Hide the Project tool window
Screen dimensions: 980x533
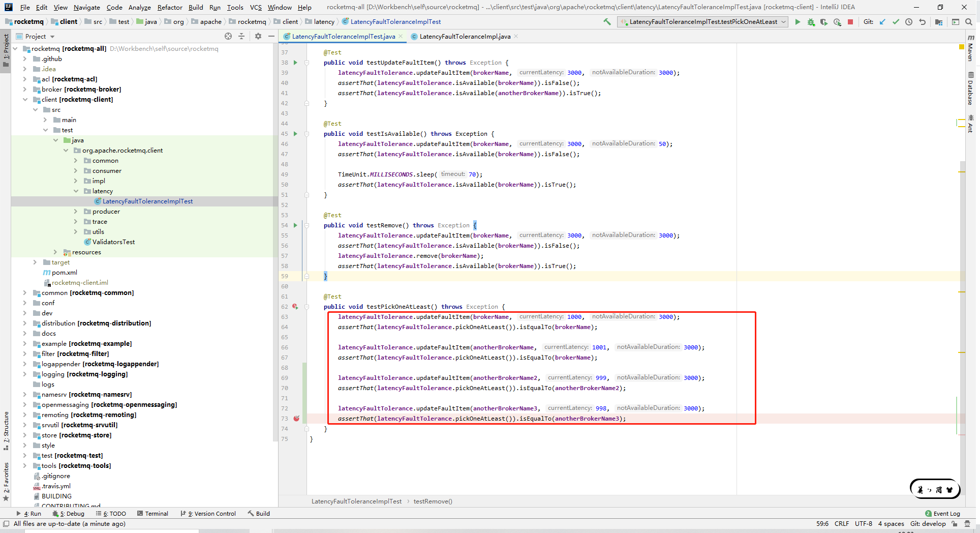(x=271, y=36)
